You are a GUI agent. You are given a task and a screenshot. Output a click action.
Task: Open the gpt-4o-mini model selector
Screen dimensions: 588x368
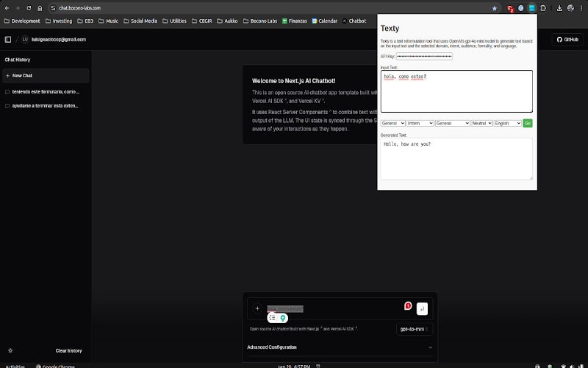[x=414, y=329]
